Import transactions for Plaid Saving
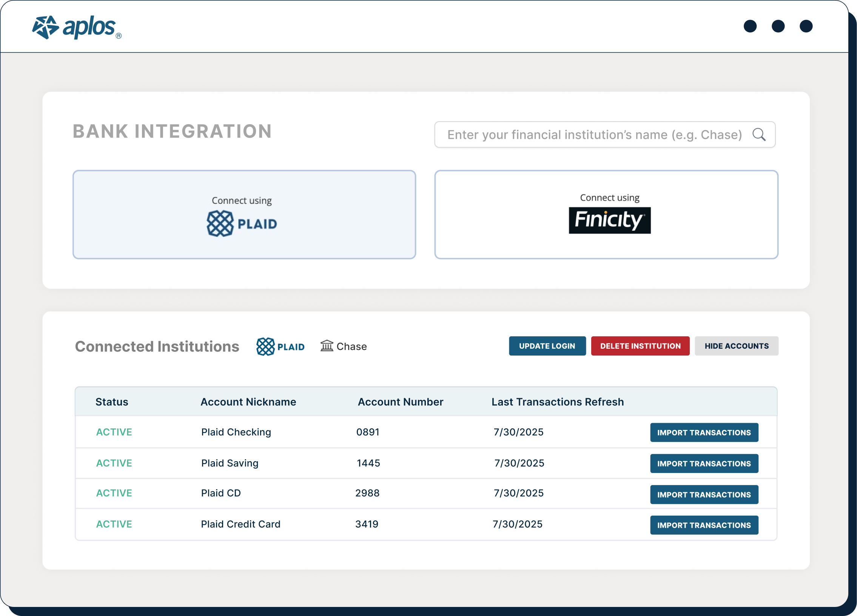 704,464
